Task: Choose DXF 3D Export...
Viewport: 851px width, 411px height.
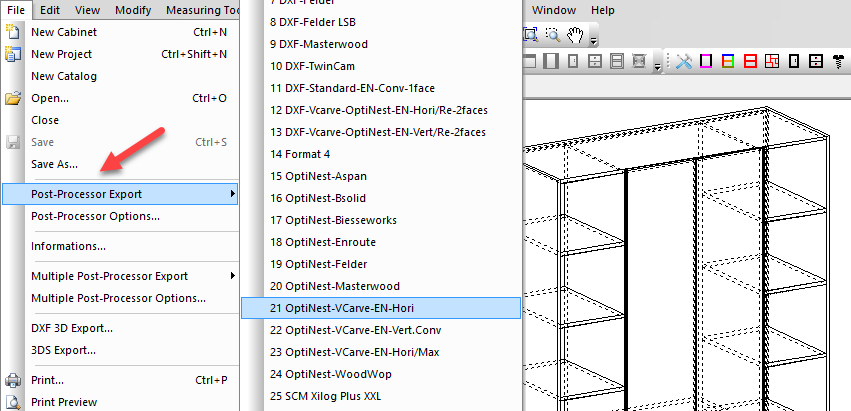Action: (120, 328)
